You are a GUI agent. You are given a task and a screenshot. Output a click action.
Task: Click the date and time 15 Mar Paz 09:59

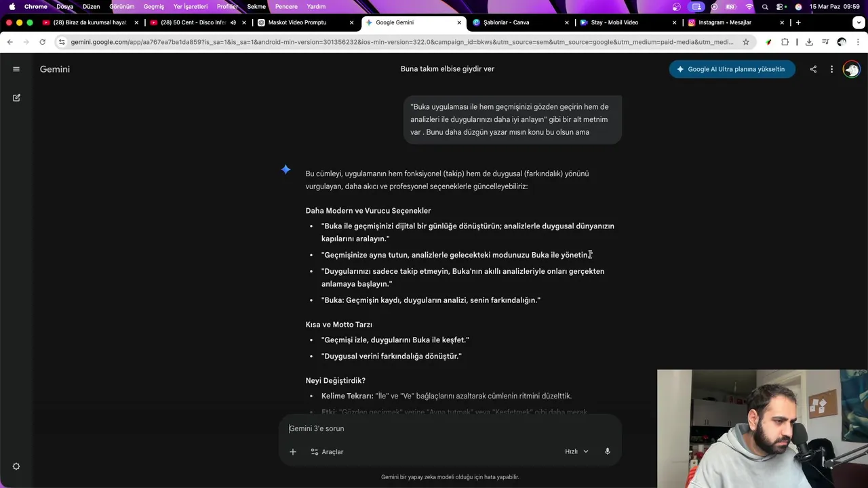(x=834, y=7)
